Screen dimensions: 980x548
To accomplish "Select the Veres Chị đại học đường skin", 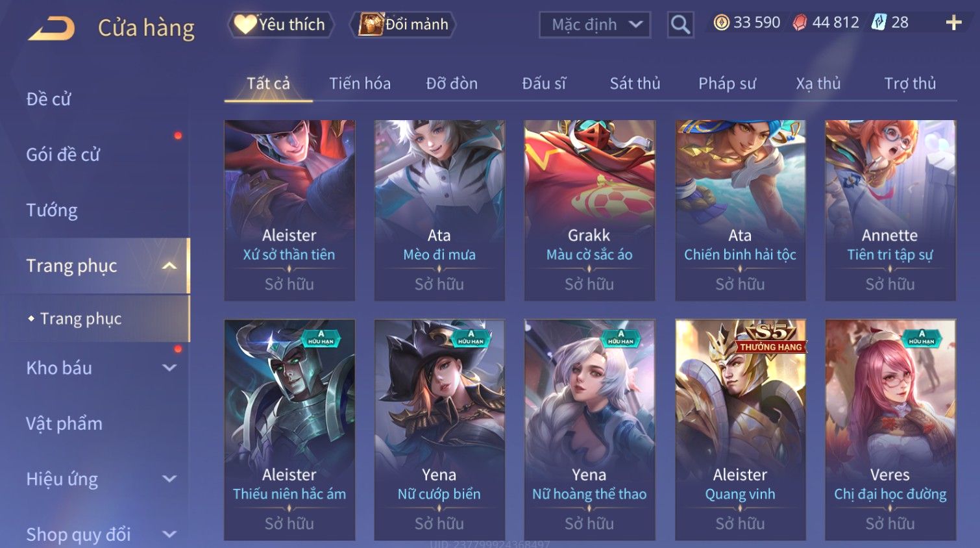I will pyautogui.click(x=890, y=429).
